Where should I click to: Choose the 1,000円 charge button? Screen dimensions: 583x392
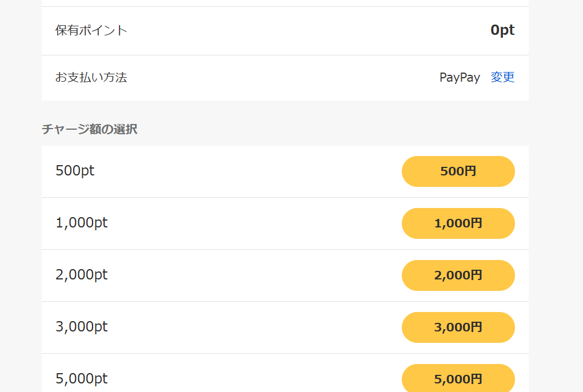point(458,223)
